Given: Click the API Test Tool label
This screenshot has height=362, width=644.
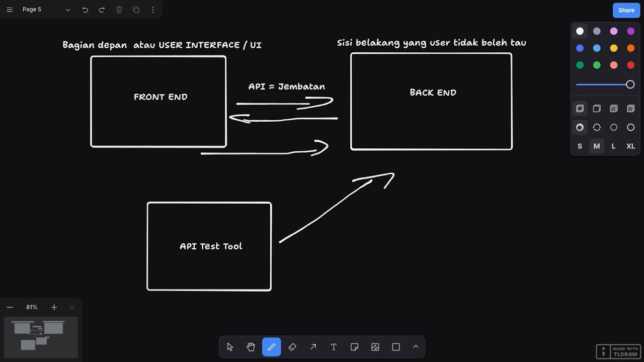Looking at the screenshot, I should [211, 246].
